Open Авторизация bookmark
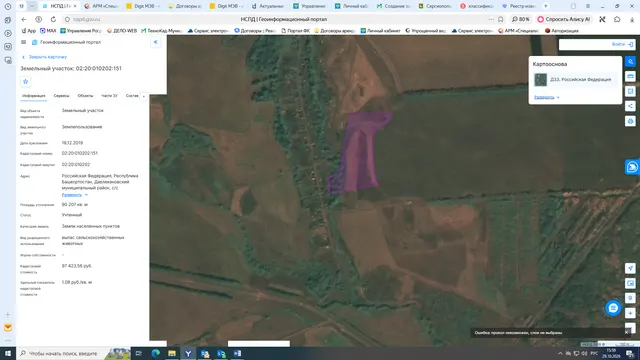Image resolution: width=640 pixels, height=360 pixels. (562, 31)
